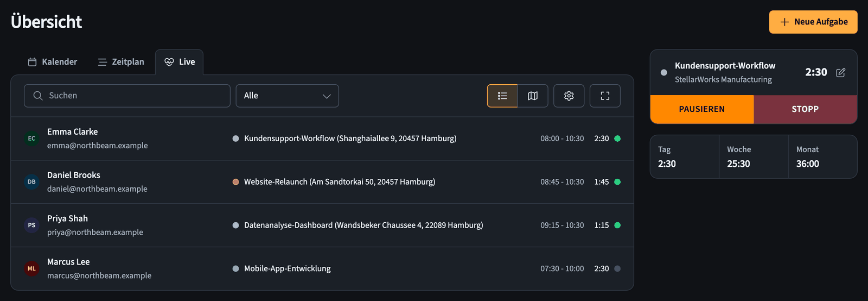Open Website-Relaunch Am Sandtorkai task entry

[x=340, y=182]
